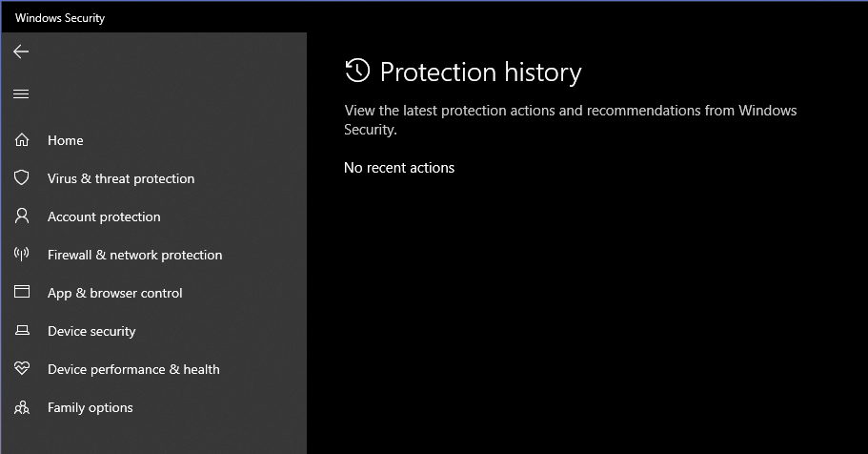Click the laptop icon for Device security
868x454 pixels.
click(x=21, y=331)
